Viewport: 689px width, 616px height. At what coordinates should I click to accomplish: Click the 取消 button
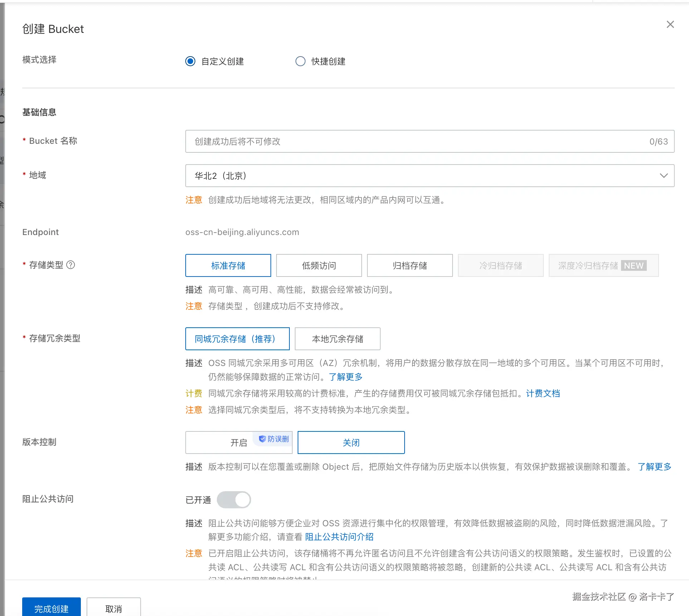pyautogui.click(x=114, y=608)
